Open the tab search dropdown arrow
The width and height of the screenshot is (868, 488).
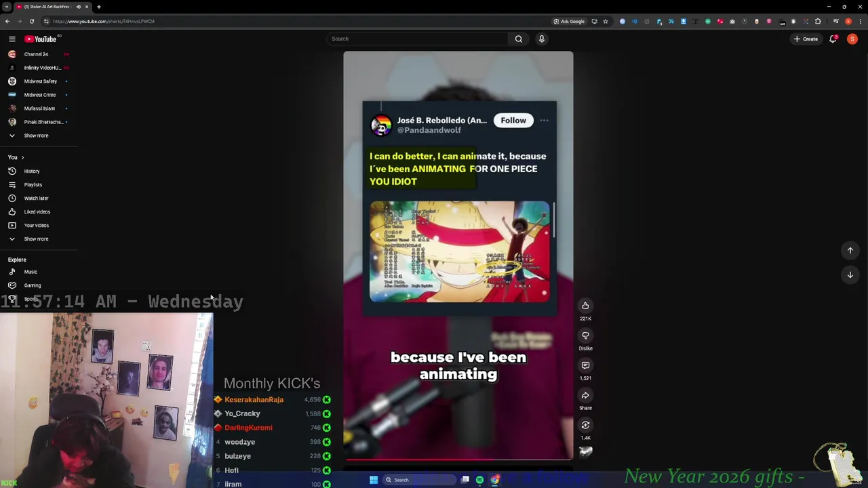click(x=6, y=7)
